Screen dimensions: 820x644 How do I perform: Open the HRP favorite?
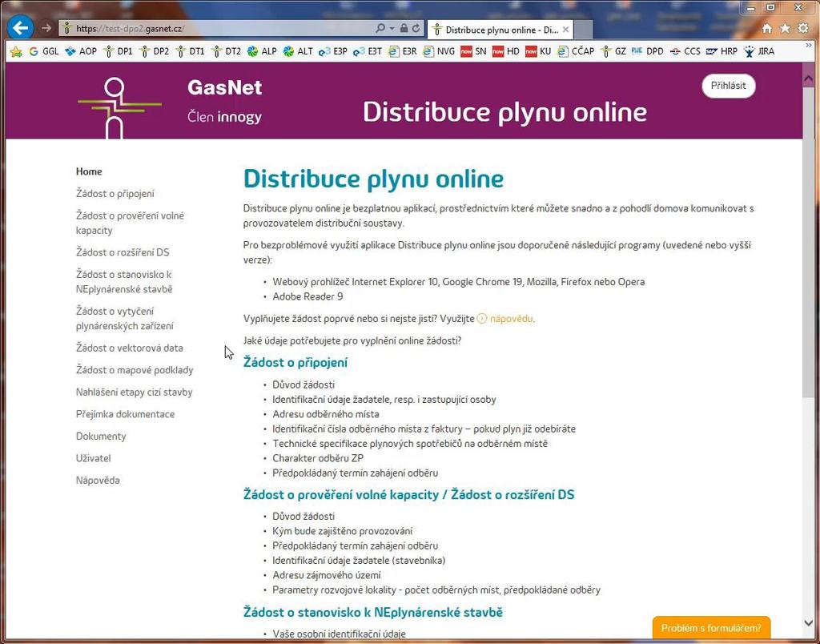pyautogui.click(x=722, y=51)
